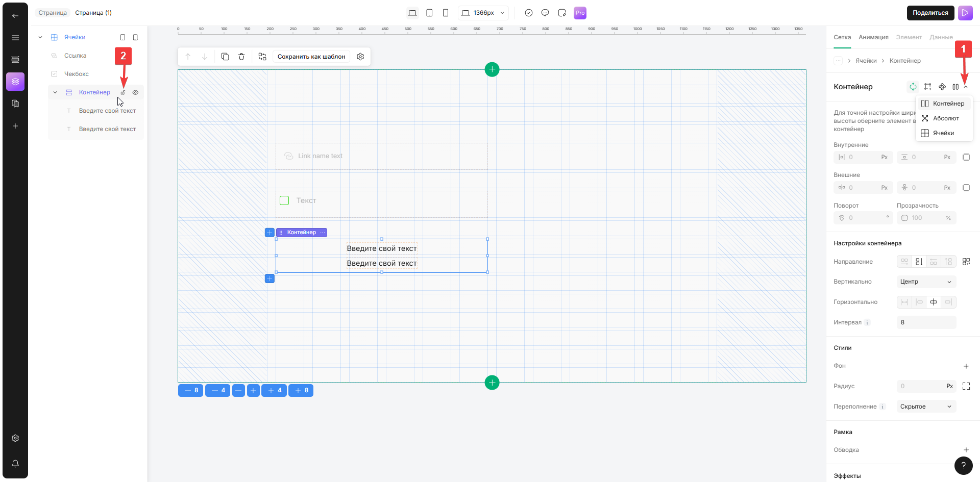Click Сохранить как шаблон button
Viewport: 980px width, 482px height.
coord(311,57)
